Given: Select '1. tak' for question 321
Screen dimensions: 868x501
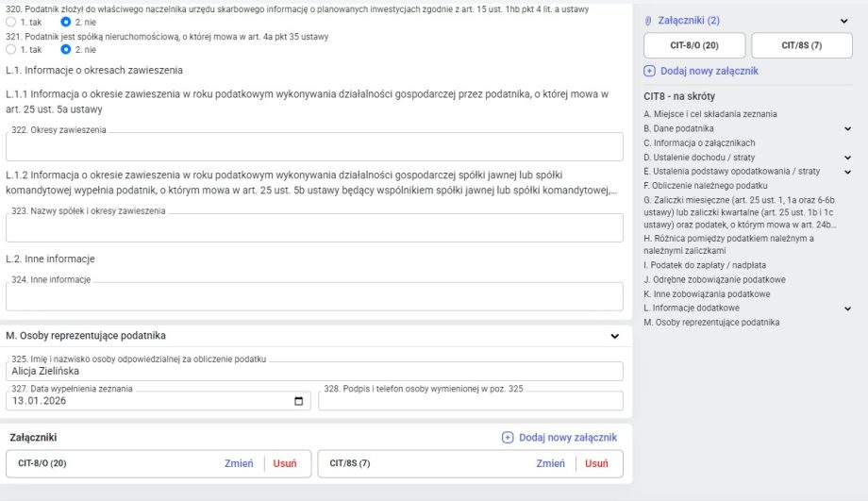Looking at the screenshot, I should (x=11, y=49).
